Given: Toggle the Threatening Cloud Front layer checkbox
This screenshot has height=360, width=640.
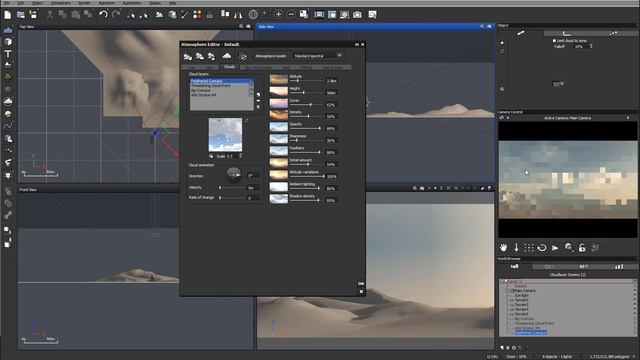Looking at the screenshot, I should pos(251,86).
